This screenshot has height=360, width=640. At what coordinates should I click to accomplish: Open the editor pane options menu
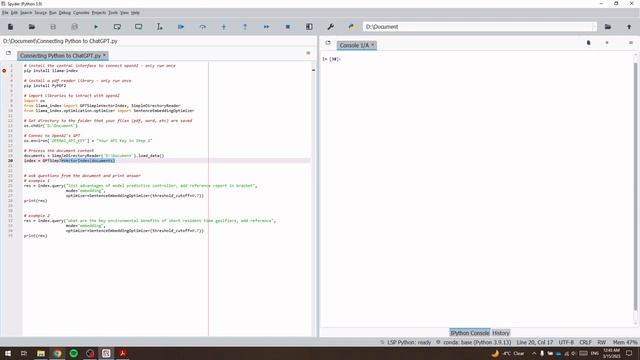[x=308, y=53]
